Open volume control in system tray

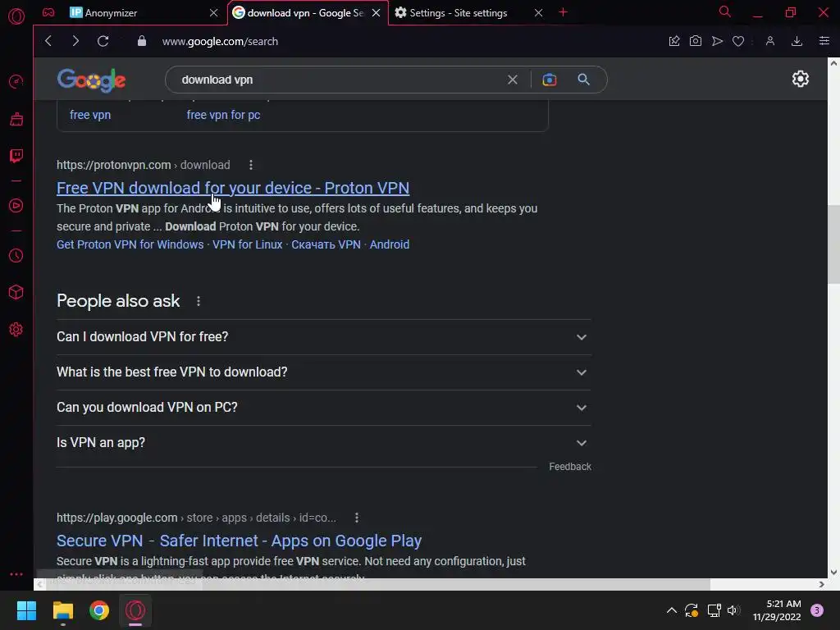[733, 610]
